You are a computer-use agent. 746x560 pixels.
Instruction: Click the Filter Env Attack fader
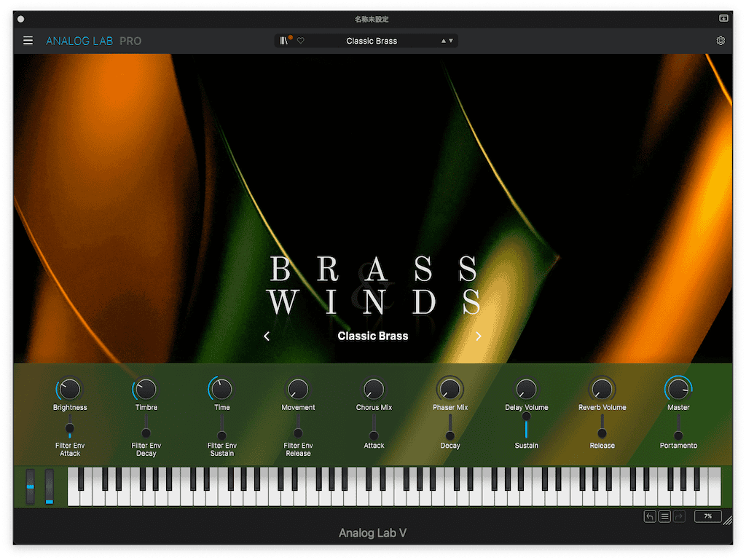tap(70, 427)
